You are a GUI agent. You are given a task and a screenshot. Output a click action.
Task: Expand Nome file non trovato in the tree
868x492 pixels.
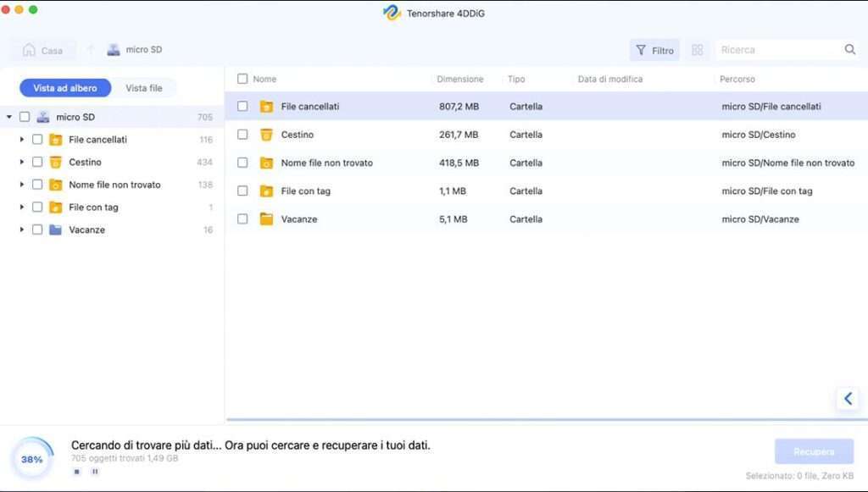21,185
